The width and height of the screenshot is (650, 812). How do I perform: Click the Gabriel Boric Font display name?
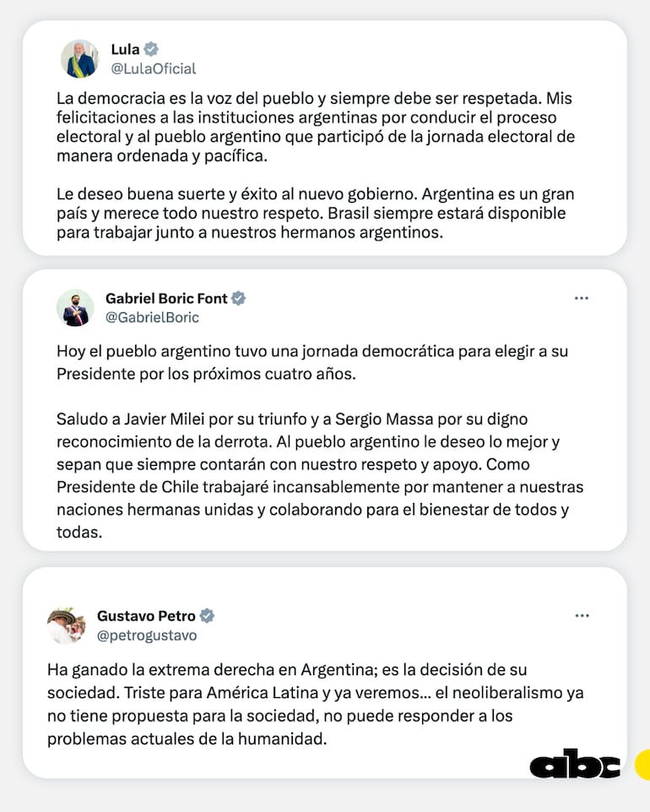pyautogui.click(x=166, y=298)
